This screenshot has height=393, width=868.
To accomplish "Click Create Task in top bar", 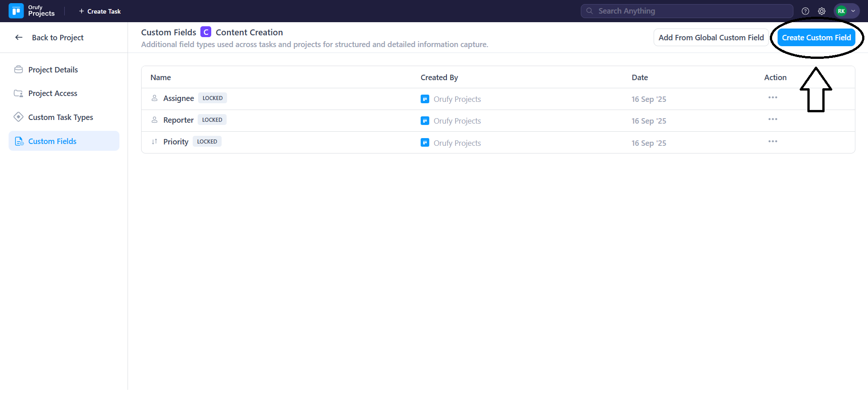I will [x=100, y=11].
